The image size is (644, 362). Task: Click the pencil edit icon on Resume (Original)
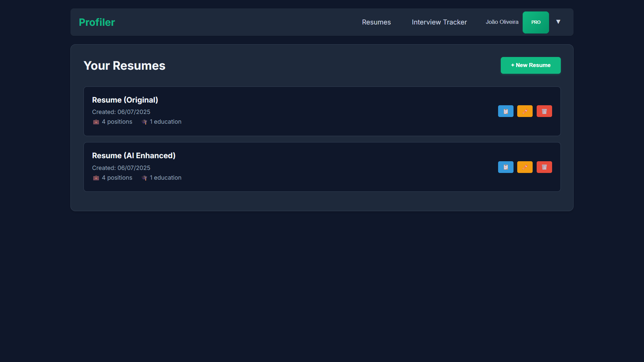pos(525,111)
